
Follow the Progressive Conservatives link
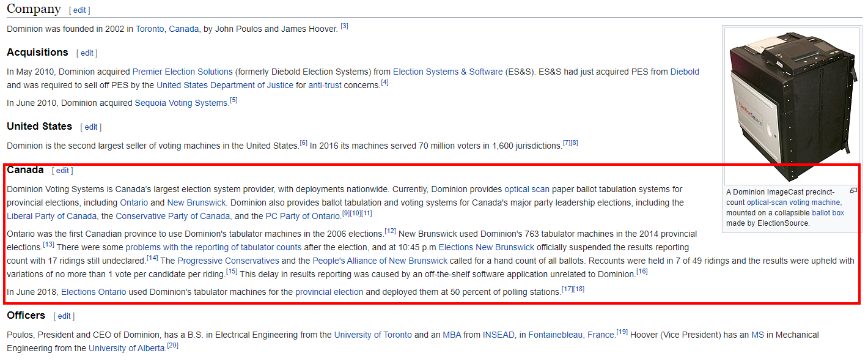[x=229, y=261]
